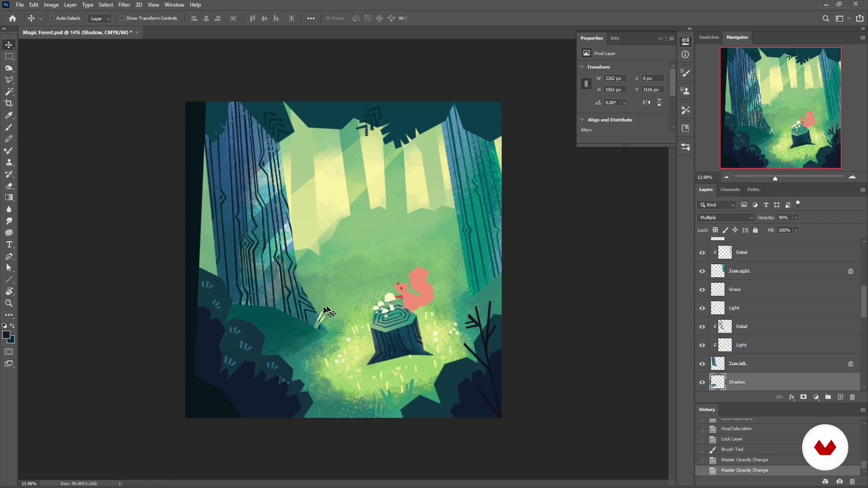Open the layer Opacity dropdown arrow

(796, 218)
